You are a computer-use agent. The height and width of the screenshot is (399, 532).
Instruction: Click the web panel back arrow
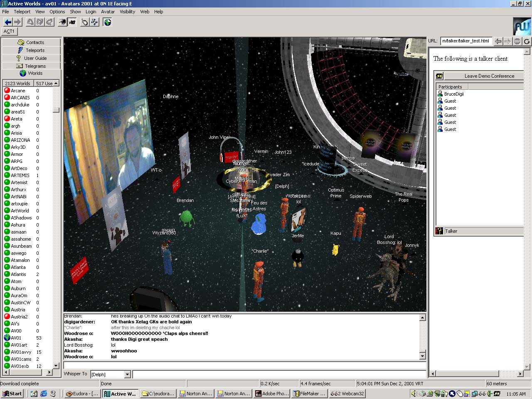(x=498, y=41)
